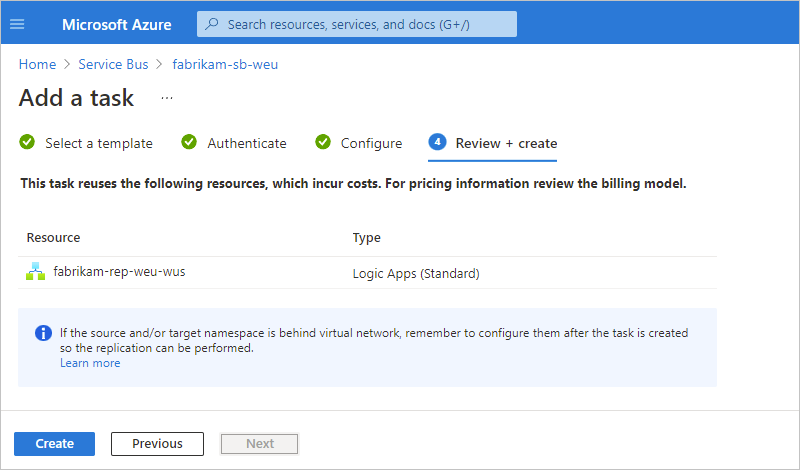Open the Configure step tab
The width and height of the screenshot is (800, 470).
pos(371,143)
